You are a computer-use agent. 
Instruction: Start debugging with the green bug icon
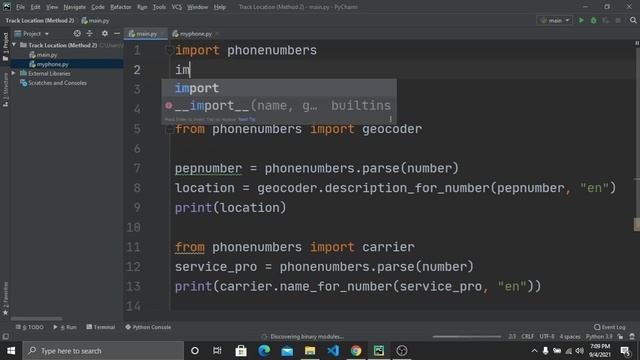(593, 20)
